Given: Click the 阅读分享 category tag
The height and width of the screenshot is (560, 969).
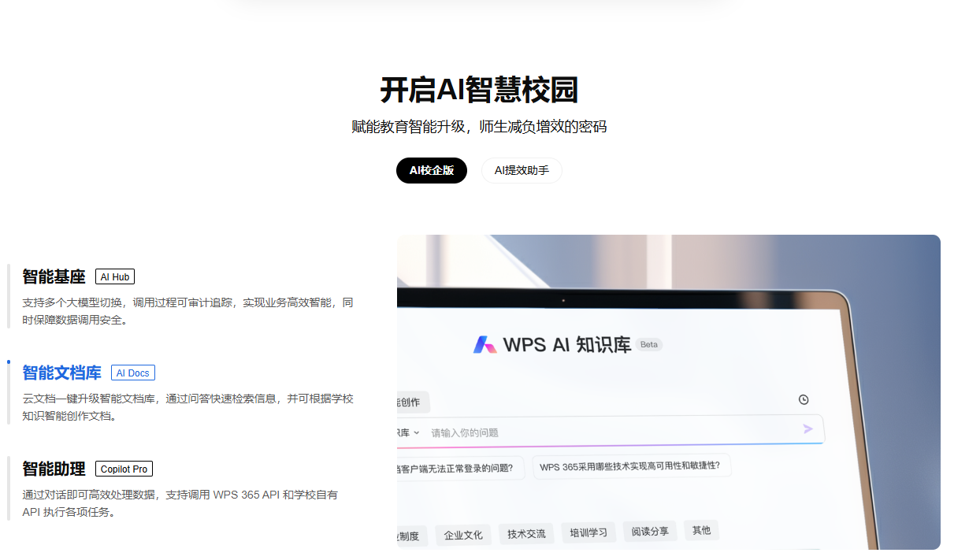Looking at the screenshot, I should (x=649, y=531).
